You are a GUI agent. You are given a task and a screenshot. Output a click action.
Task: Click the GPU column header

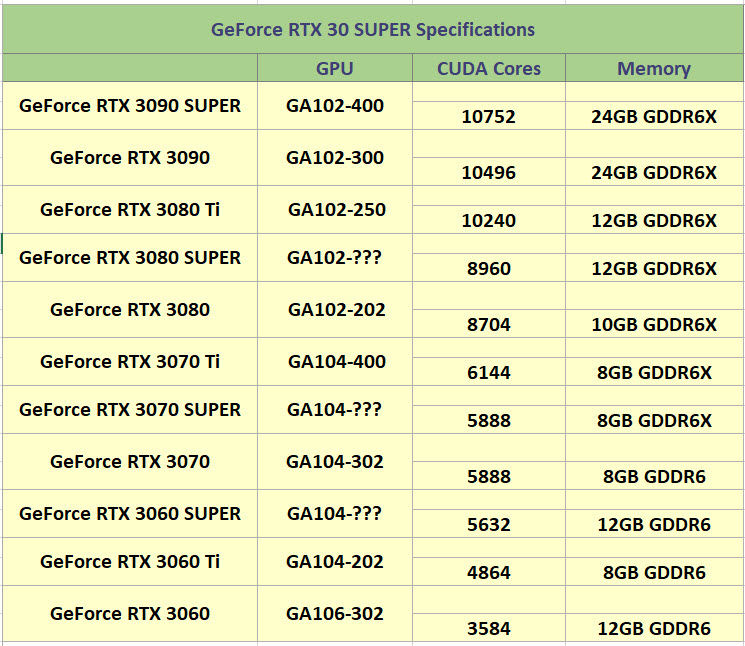(x=334, y=68)
